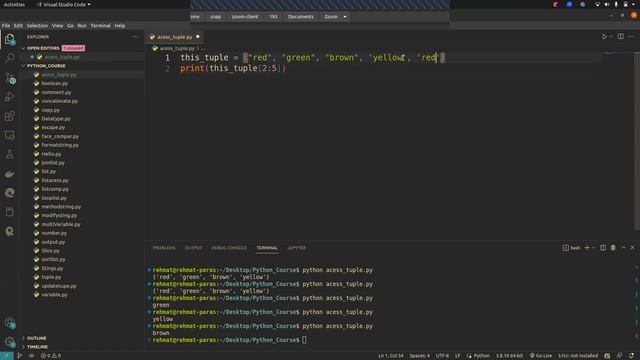This screenshot has height=360, width=640.
Task: Open the editor More Actions ellipsis
Action: tap(631, 36)
